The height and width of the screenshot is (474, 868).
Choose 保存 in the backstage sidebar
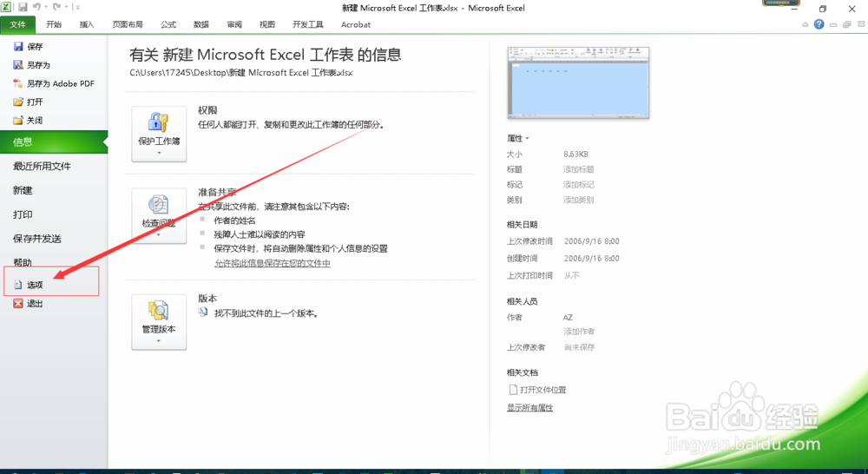click(28, 47)
